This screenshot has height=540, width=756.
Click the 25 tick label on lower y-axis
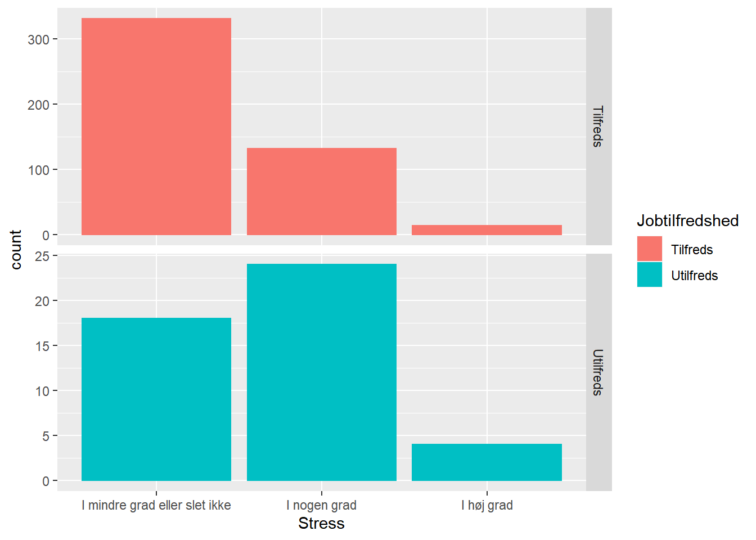coord(42,256)
